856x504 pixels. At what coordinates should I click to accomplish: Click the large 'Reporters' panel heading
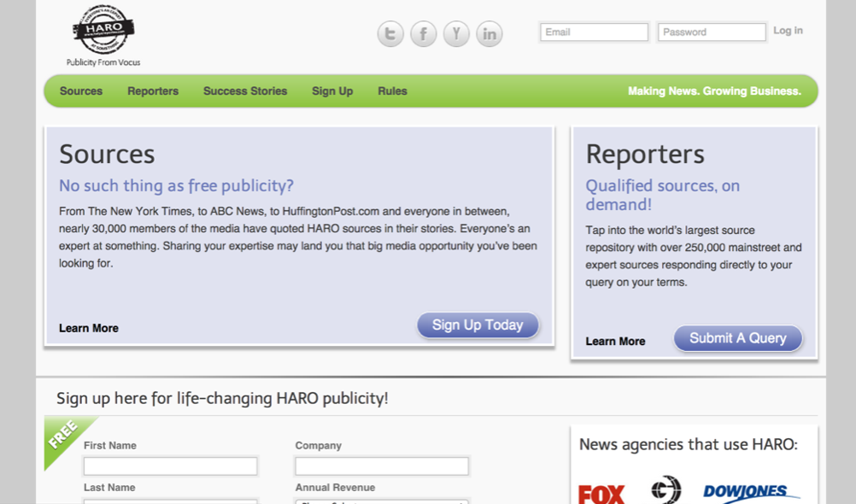(x=645, y=154)
